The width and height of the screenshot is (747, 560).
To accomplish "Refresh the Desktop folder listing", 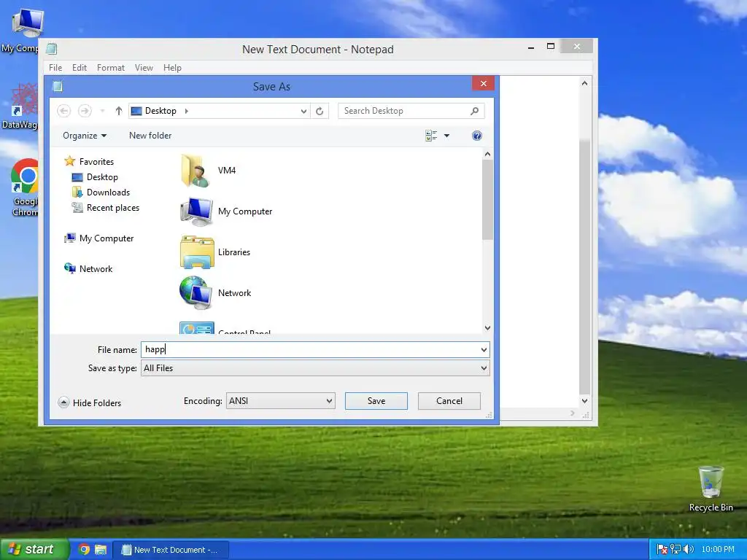I will [320, 111].
